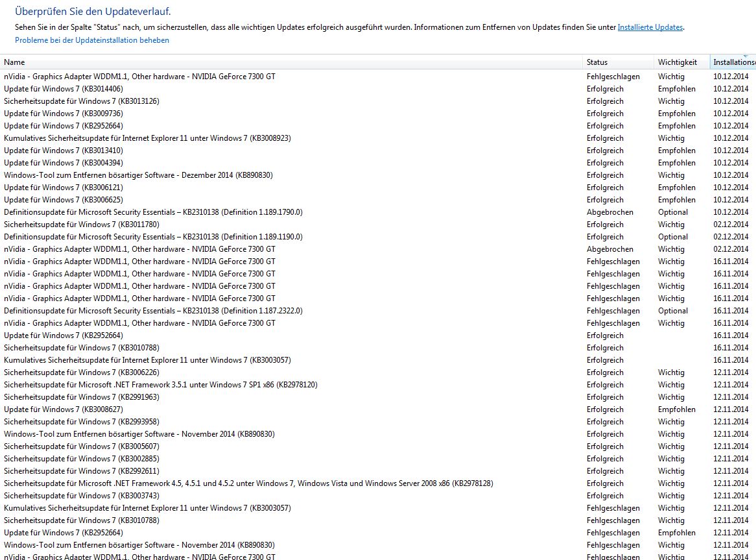Select Definitionsupdate with Definition 1.189.1790.0

coord(378,212)
